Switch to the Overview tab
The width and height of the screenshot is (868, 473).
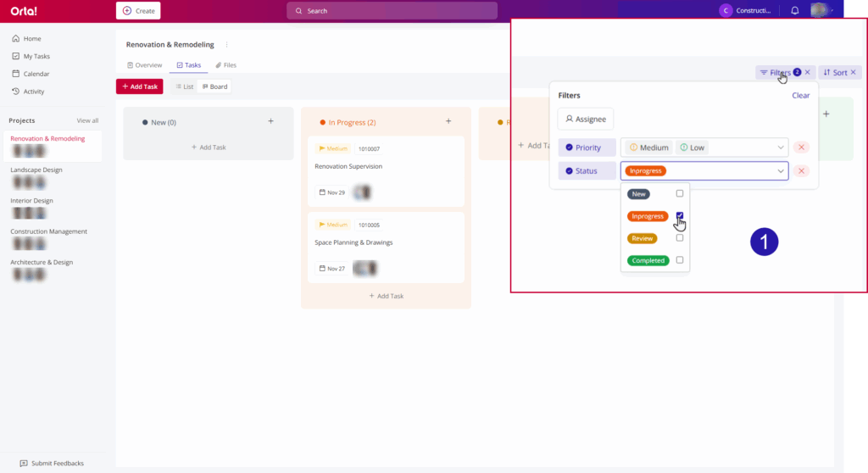tap(144, 65)
